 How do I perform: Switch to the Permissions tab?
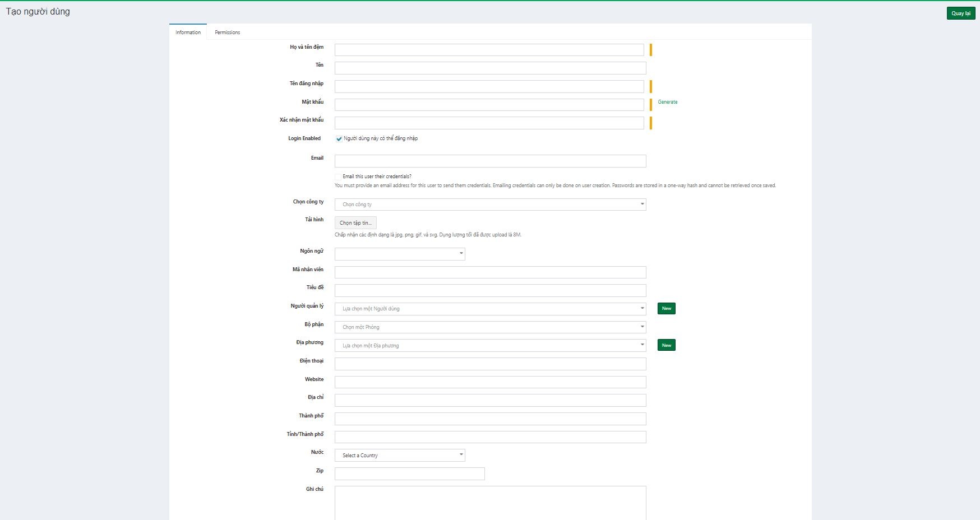tap(227, 32)
